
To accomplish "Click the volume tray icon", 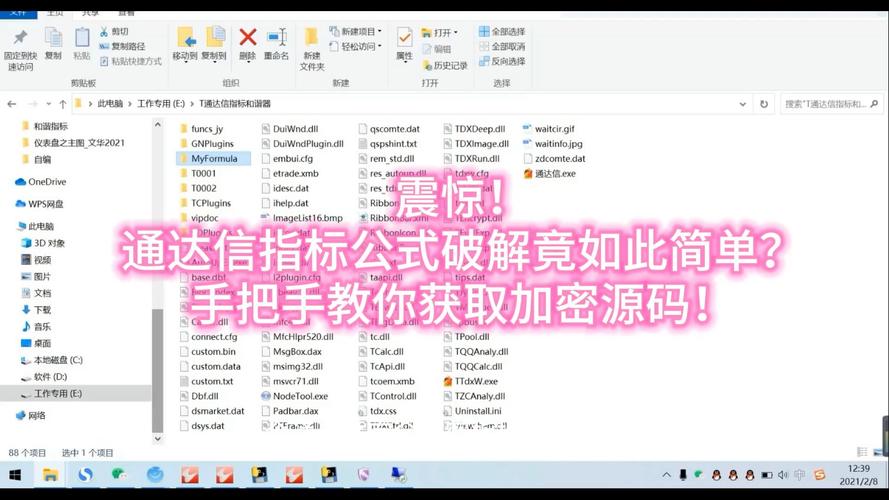I will click(783, 475).
